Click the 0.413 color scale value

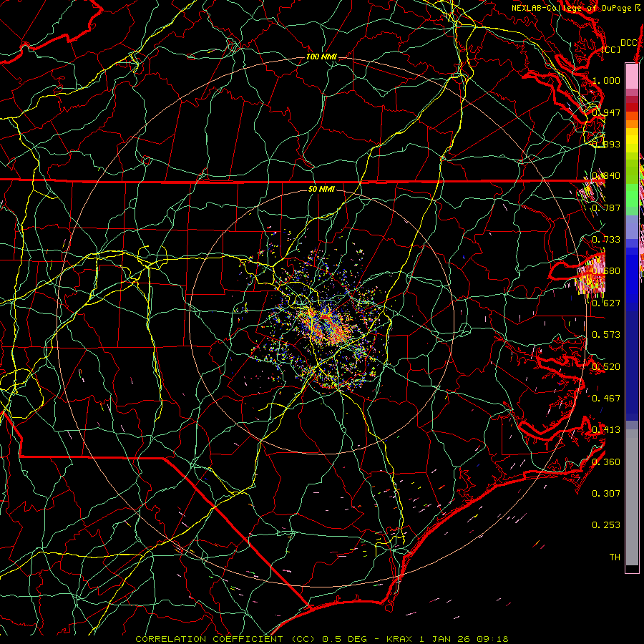click(x=606, y=430)
